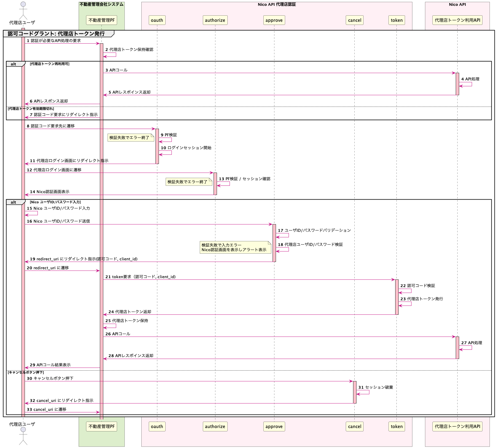The image size is (496, 448).
Task: Click message 15 Nico ユーザID/パスワード入力
Action: [x=58, y=208]
